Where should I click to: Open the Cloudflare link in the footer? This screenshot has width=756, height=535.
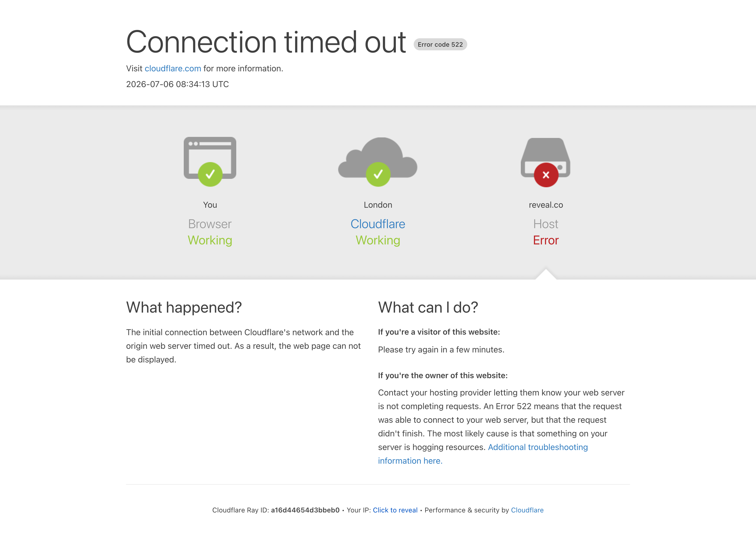pyautogui.click(x=527, y=510)
